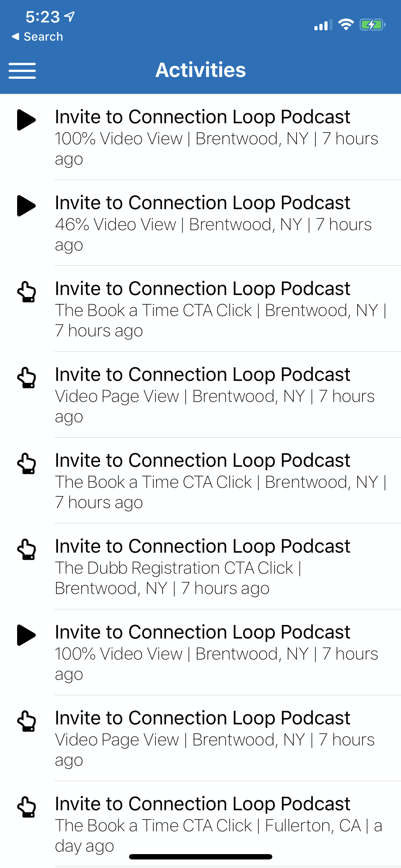
Task: Tap hand icon beside Dubb Registration activity
Action: click(26, 549)
